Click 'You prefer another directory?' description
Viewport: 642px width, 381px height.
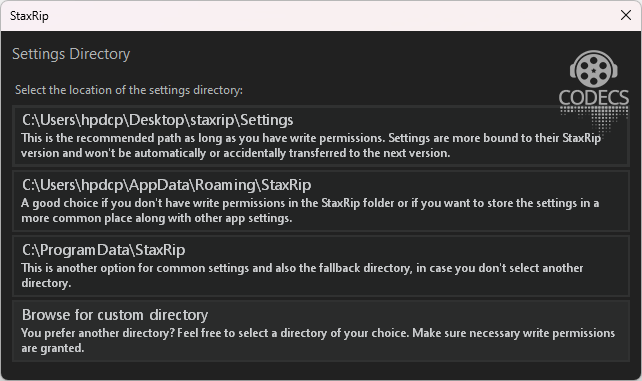pos(318,333)
